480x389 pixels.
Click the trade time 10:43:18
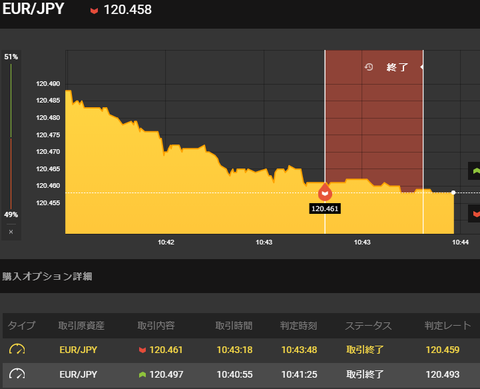pos(235,350)
